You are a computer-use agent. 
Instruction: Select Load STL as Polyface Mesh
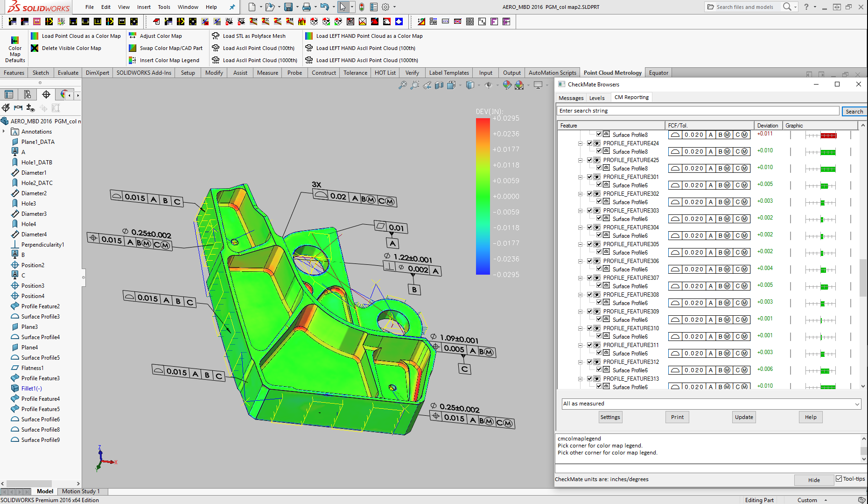[x=254, y=35]
